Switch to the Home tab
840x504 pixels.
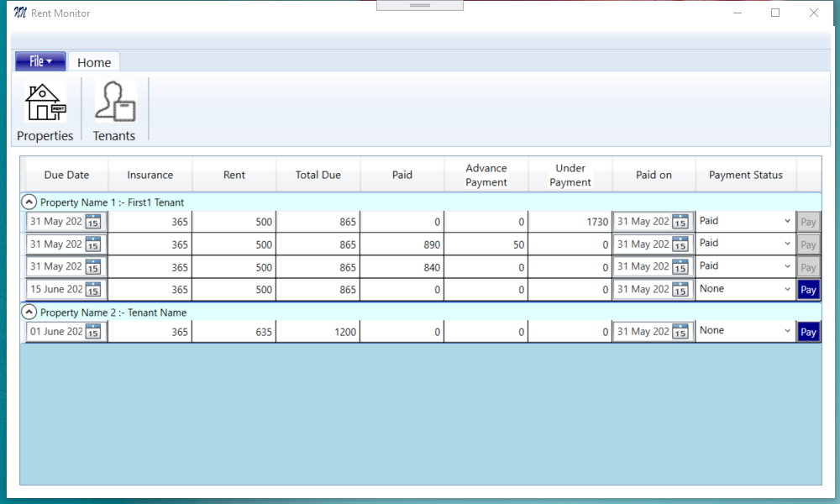click(94, 62)
